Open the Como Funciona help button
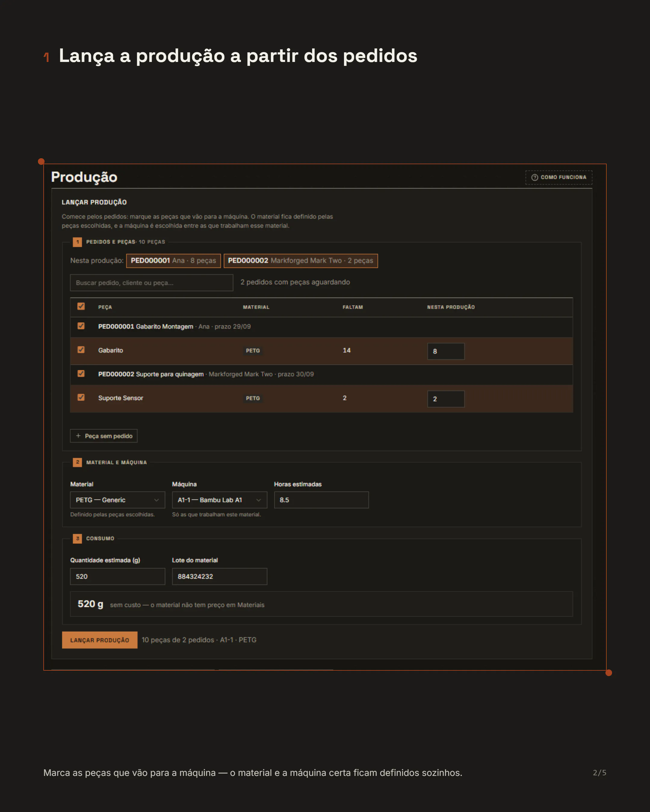 (559, 177)
